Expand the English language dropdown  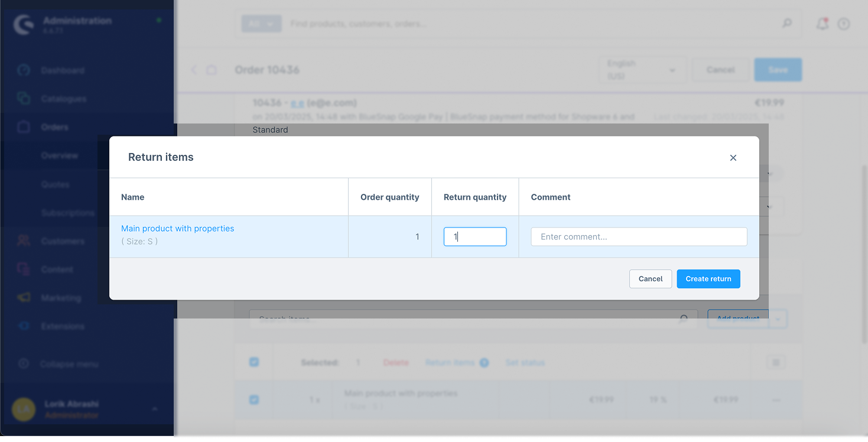(642, 70)
